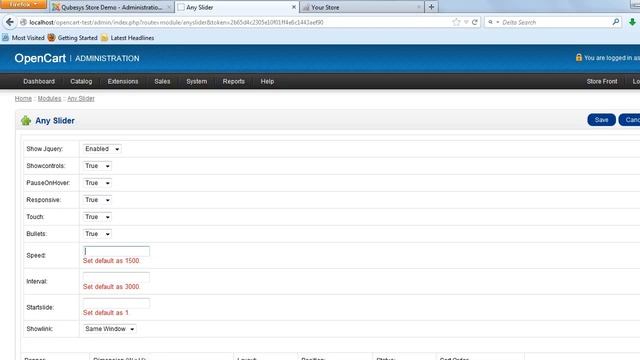Click the Any Slider breadcrumb link
The width and height of the screenshot is (640, 360).
pyautogui.click(x=81, y=98)
